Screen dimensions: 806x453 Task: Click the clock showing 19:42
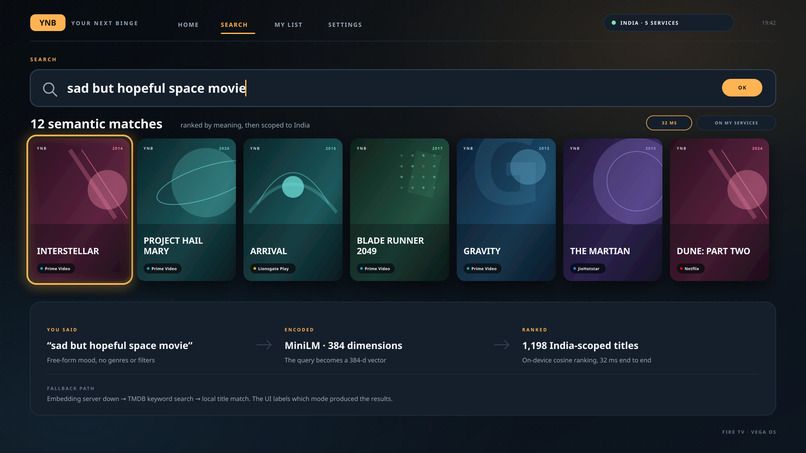pyautogui.click(x=768, y=23)
